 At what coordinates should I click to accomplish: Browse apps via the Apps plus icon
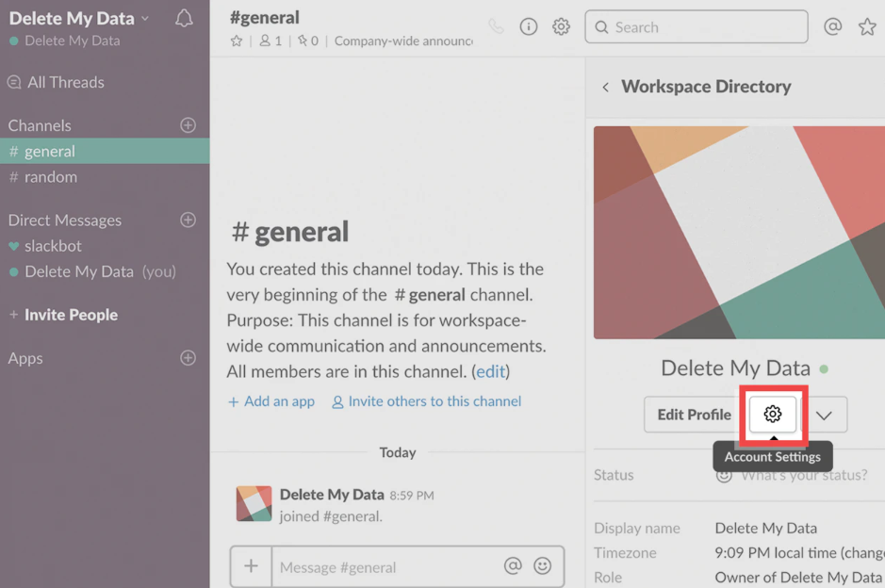(188, 358)
